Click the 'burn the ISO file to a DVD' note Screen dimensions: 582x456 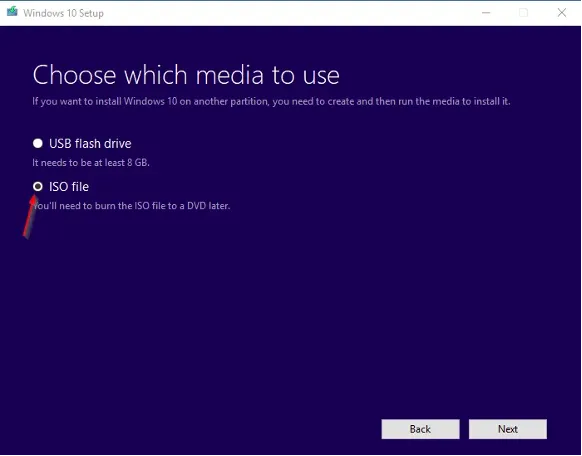click(x=131, y=206)
